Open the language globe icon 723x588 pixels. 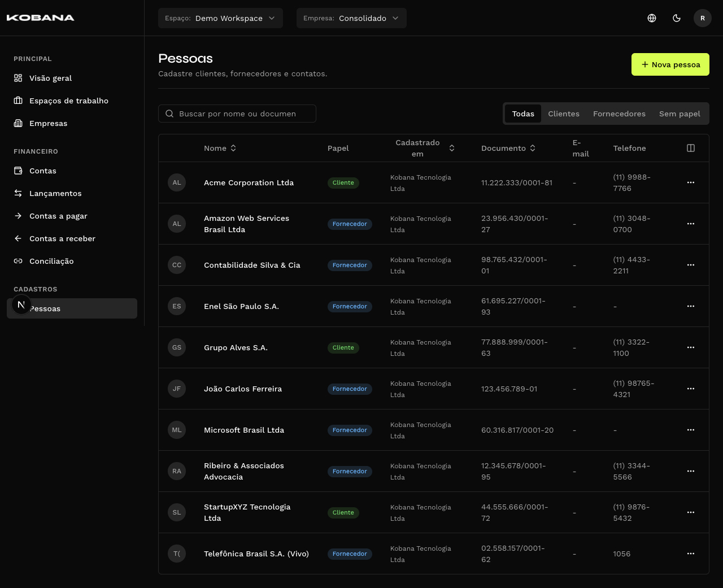click(x=652, y=18)
